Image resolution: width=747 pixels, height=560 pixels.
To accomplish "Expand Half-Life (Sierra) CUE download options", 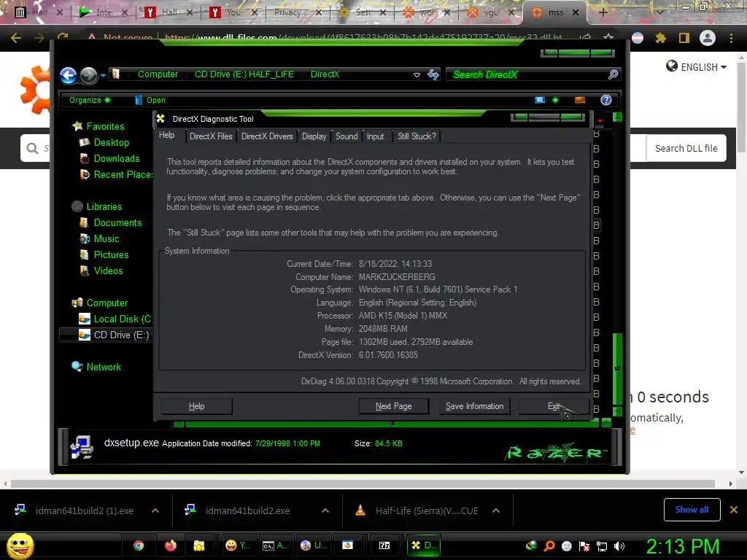I will 496,510.
